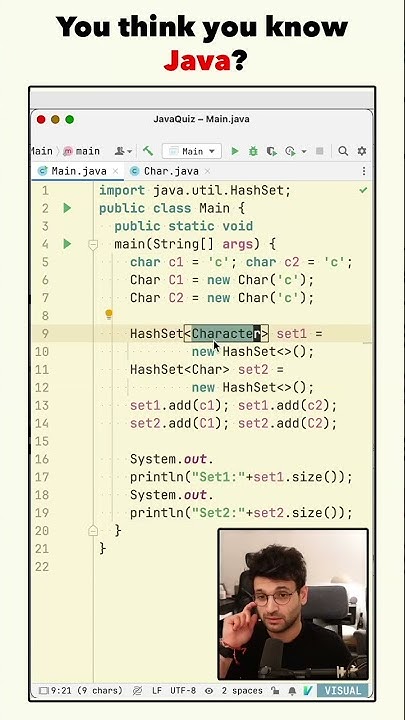Change 2 spaces indent setting

242,691
